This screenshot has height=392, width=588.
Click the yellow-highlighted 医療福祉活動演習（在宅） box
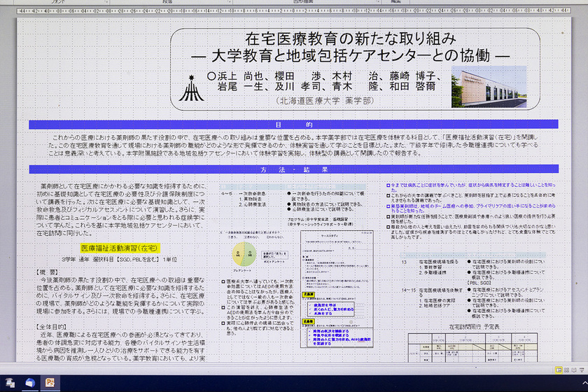click(120, 248)
